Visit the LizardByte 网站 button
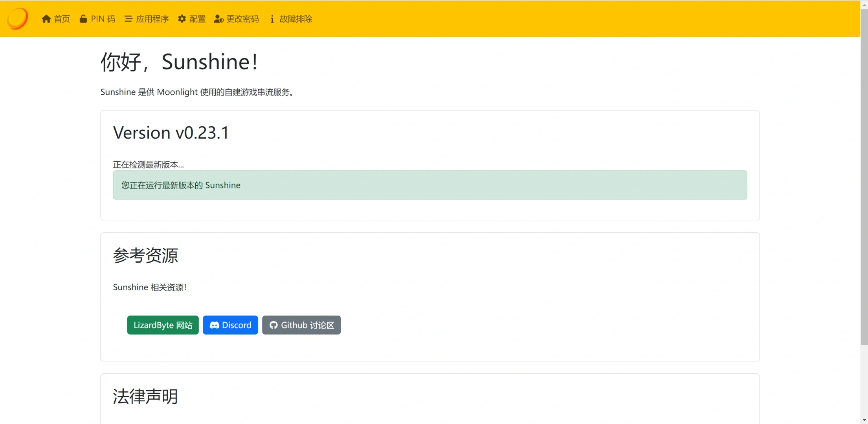The height and width of the screenshot is (424, 868). click(163, 325)
